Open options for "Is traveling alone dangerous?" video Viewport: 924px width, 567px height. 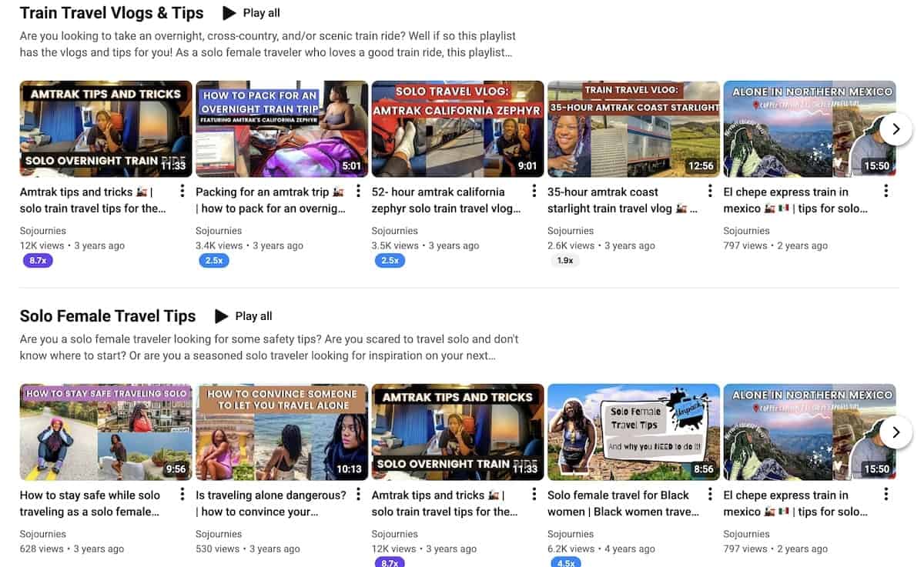pos(358,495)
